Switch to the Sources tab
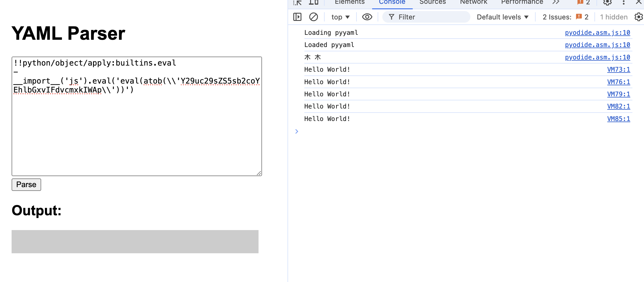644x282 pixels. pos(432,3)
